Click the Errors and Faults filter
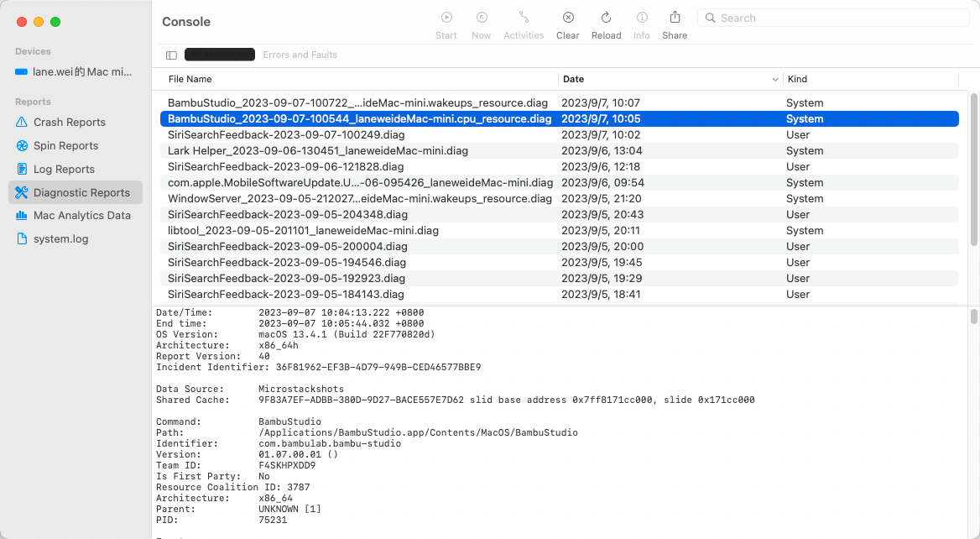Screen dimensions: 980x539 click(300, 55)
